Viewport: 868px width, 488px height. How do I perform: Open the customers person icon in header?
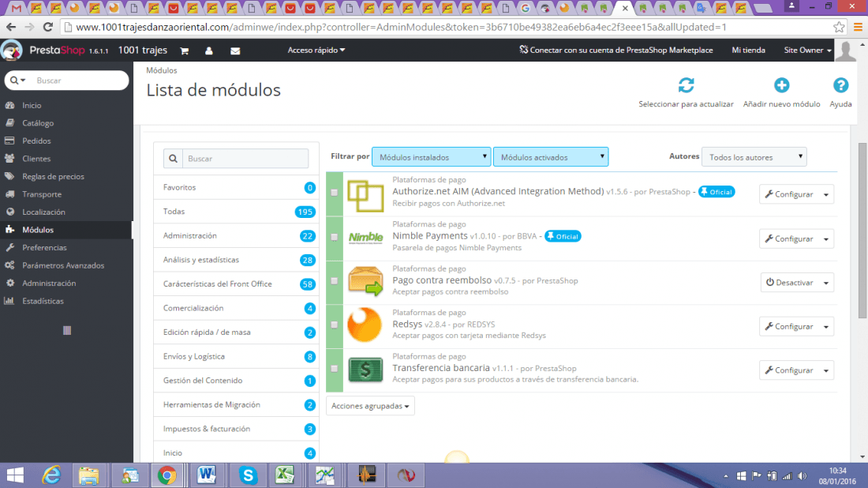pyautogui.click(x=208, y=51)
